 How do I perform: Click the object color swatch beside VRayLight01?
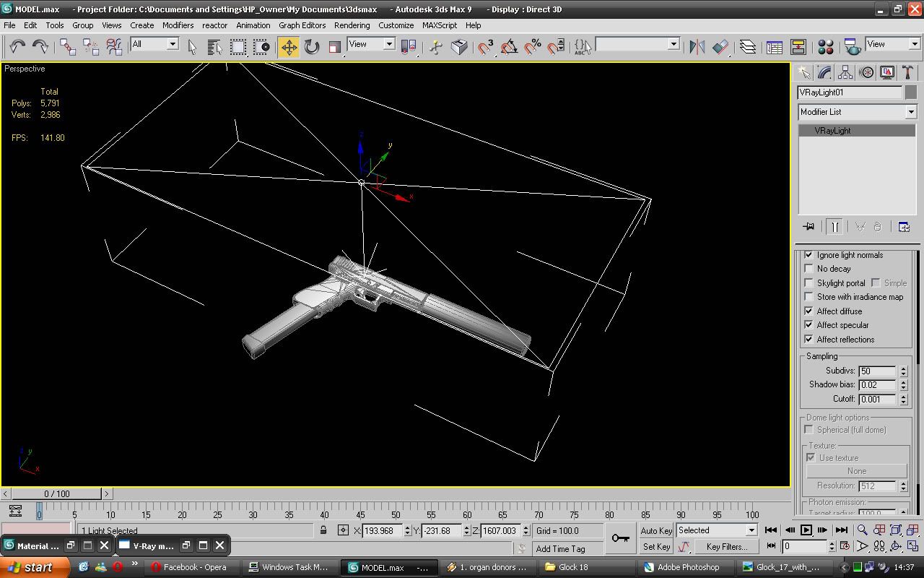pyautogui.click(x=910, y=92)
